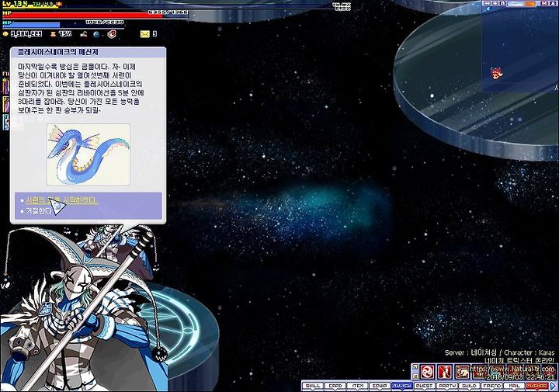Expand menu bar with blue arrow
This screenshot has height=392, width=559.
(553, 386)
